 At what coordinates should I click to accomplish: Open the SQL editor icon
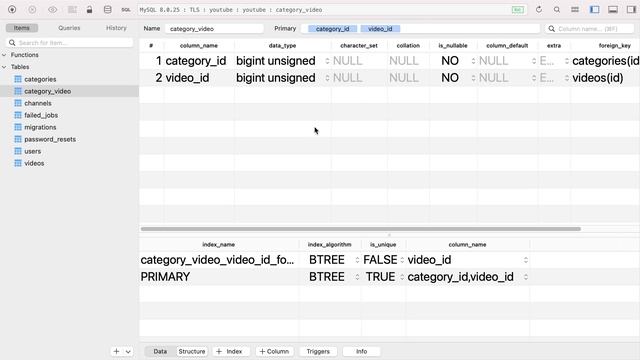tap(126, 9)
